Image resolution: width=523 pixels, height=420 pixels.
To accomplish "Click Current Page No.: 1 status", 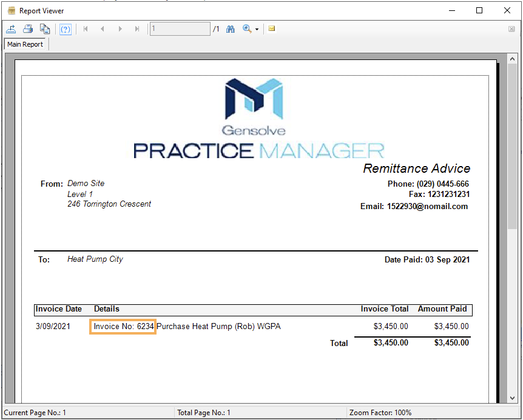I will click(35, 413).
